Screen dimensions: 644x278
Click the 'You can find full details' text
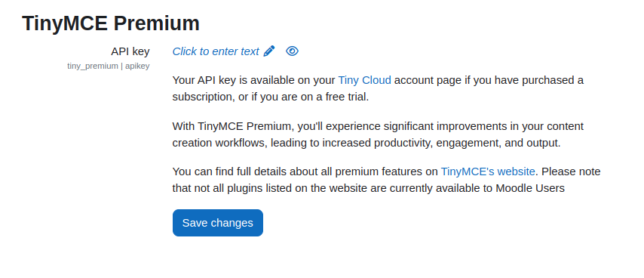229,171
